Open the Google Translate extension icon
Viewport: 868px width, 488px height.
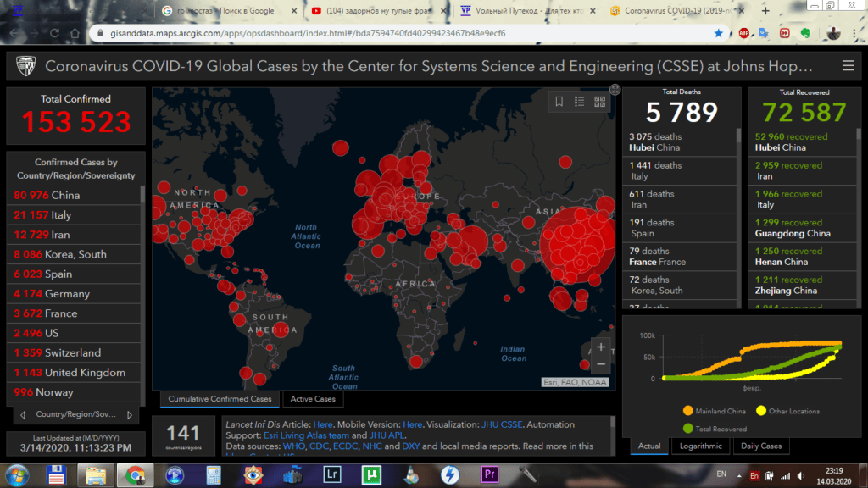[765, 33]
